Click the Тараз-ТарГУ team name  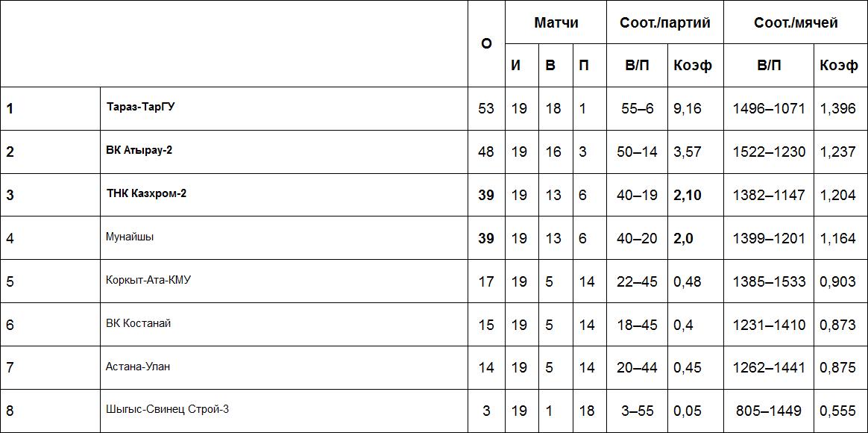(x=141, y=107)
